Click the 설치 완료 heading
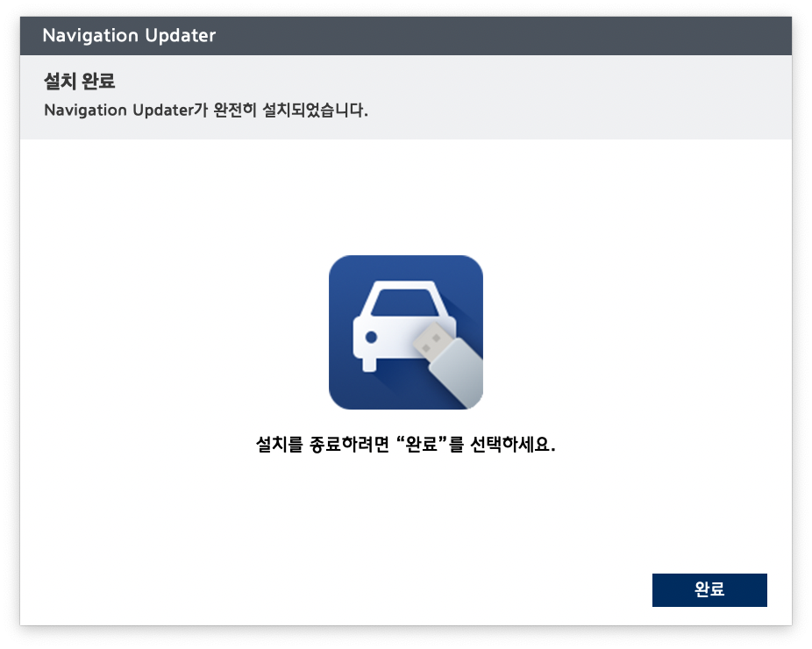 point(80,82)
